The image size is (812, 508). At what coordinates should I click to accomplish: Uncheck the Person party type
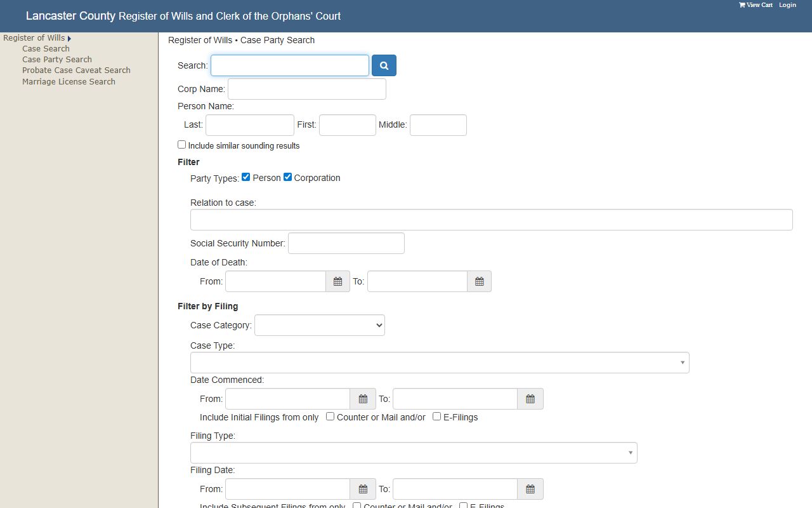tap(246, 177)
